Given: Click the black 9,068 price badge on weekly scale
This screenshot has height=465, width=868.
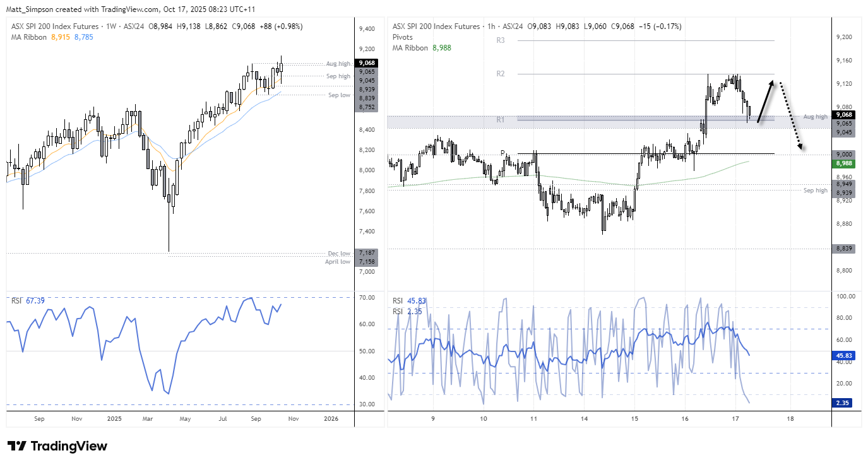Looking at the screenshot, I should click(x=366, y=64).
